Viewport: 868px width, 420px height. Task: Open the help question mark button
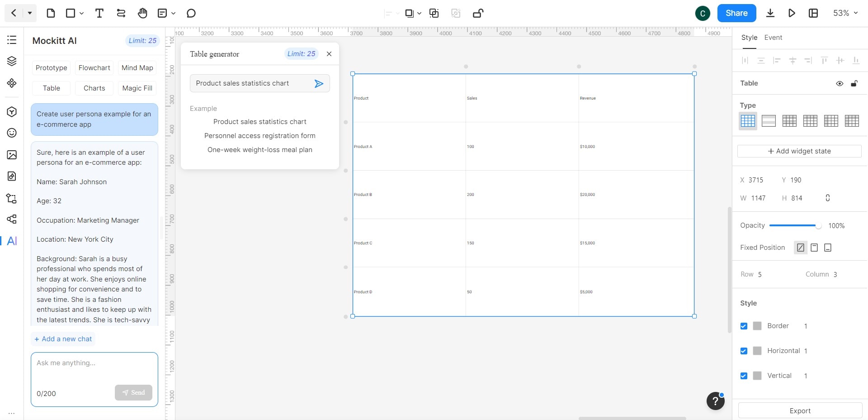[715, 401]
